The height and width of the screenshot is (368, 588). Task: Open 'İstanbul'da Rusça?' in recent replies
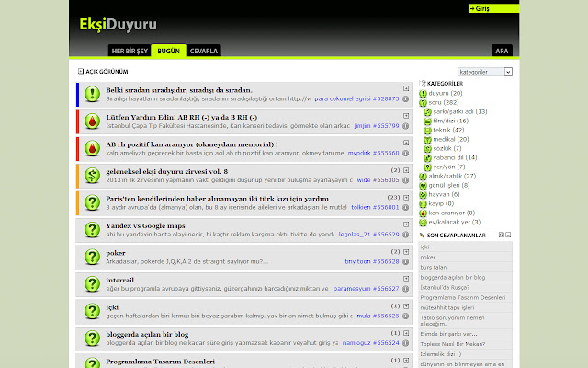[445, 288]
